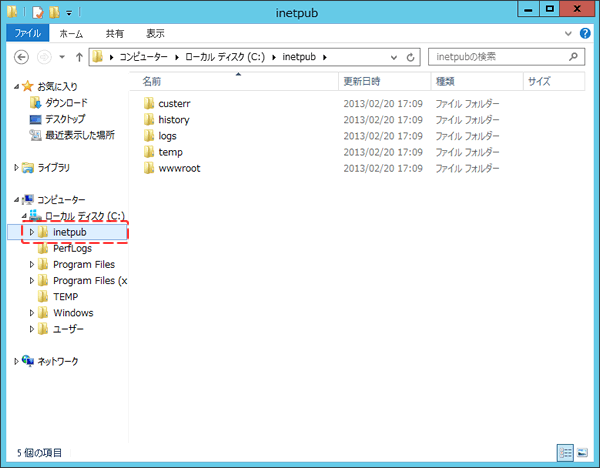This screenshot has height=468, width=600.
Task: Click the ユーザー tree folder icon
Action: [x=43, y=329]
